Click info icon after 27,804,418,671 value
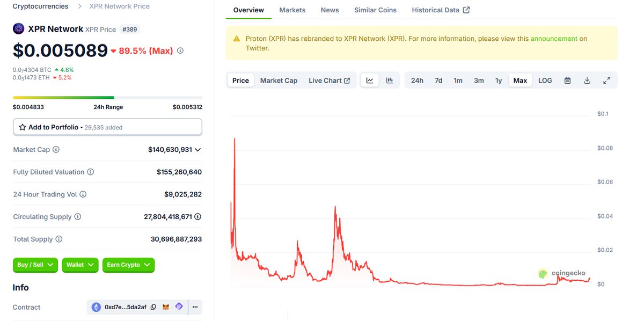 coord(197,217)
